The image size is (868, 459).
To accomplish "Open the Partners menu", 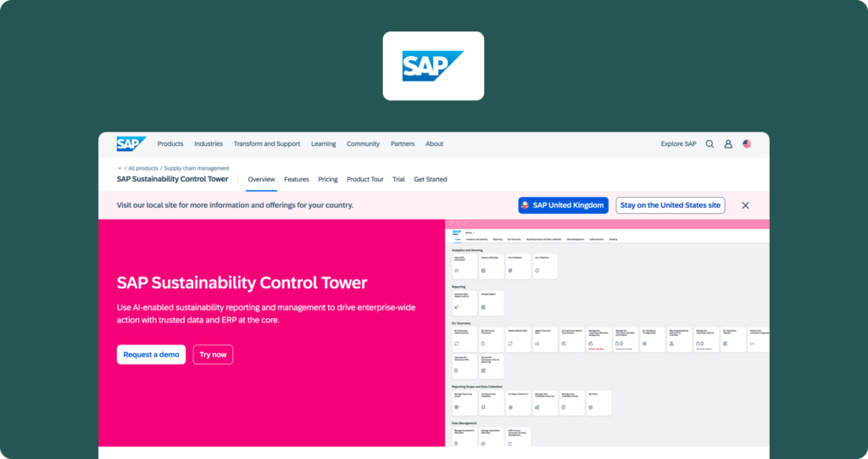I will coord(403,143).
